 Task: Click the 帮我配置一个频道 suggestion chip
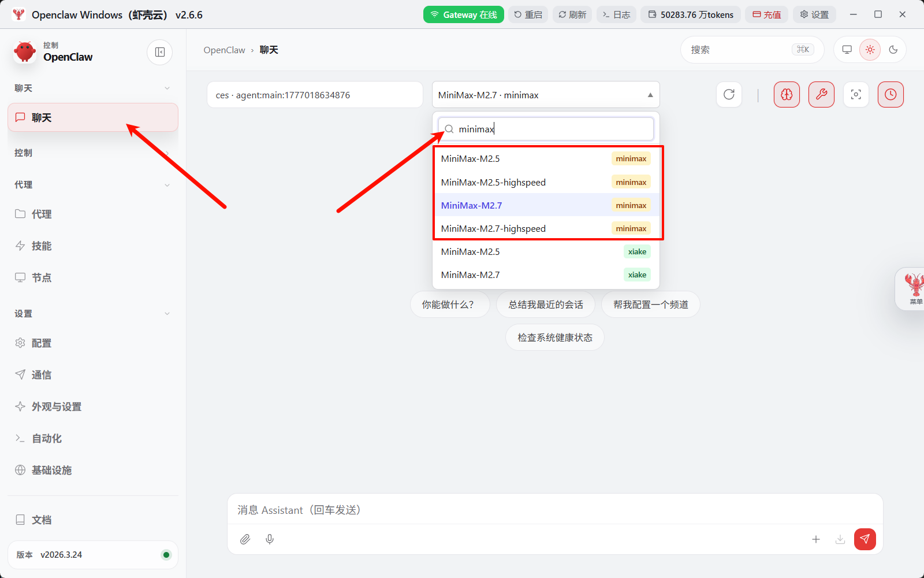(x=651, y=305)
